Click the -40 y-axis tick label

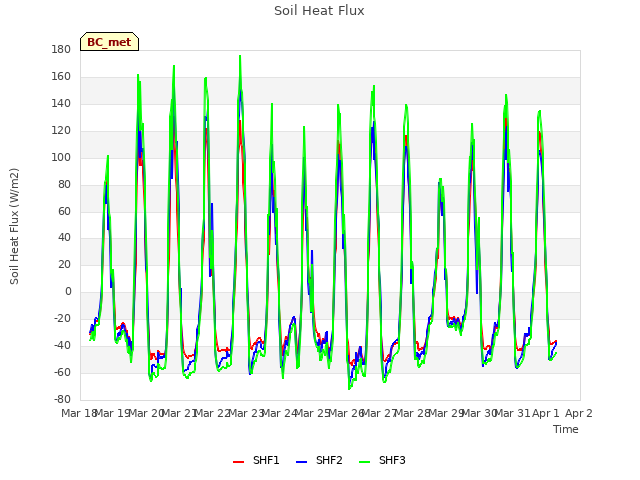coord(62,345)
